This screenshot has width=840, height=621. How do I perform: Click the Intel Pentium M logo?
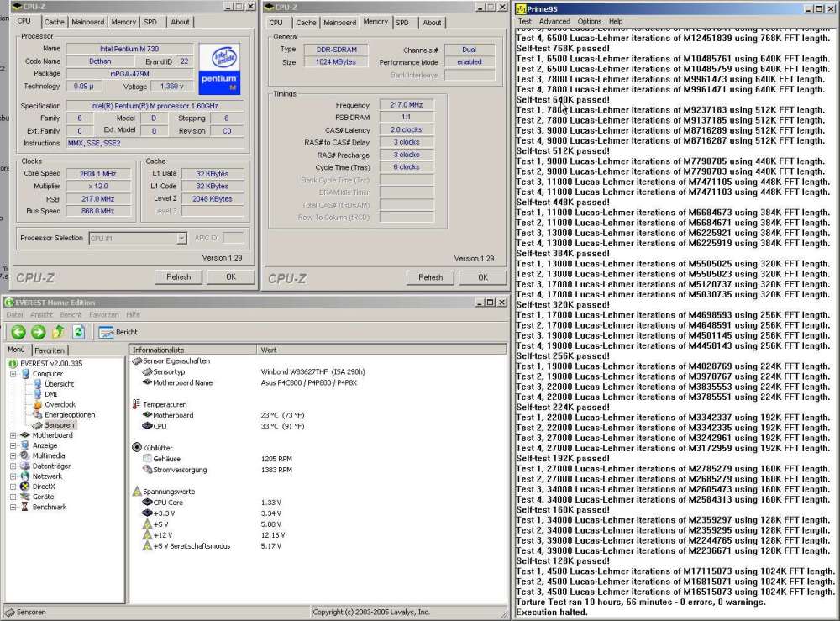click(219, 69)
